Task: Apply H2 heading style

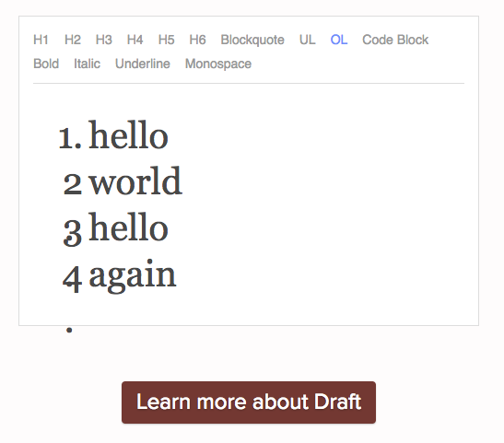Action: point(72,40)
